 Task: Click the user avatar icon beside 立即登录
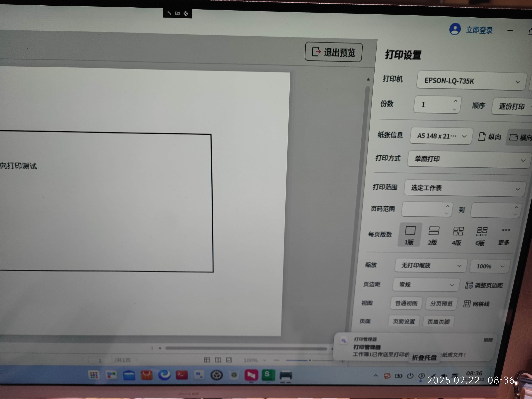pos(455,29)
